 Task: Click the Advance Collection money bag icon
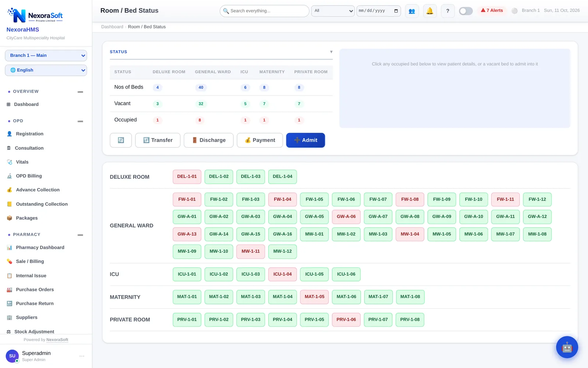click(x=10, y=190)
